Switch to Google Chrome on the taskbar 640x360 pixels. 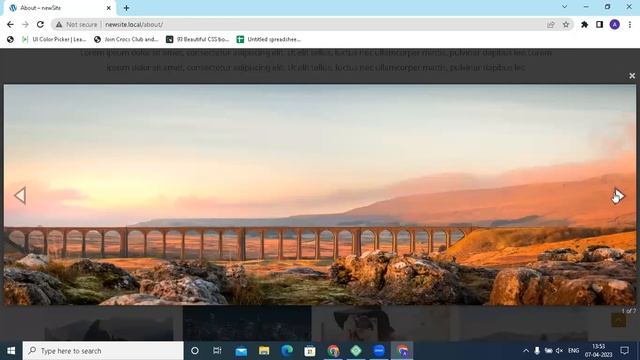[x=333, y=351]
